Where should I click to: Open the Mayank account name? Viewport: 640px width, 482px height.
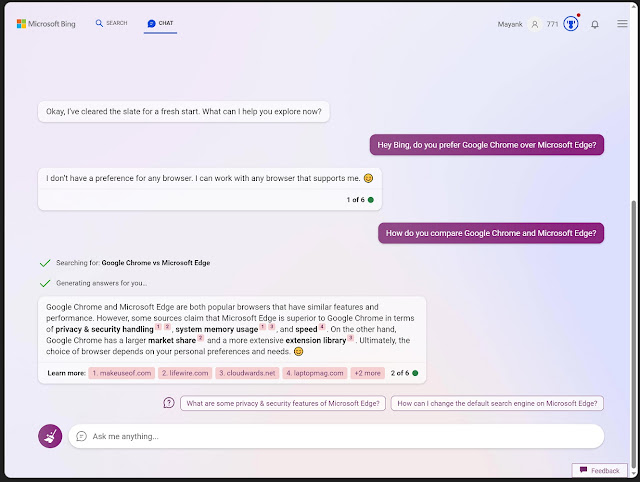510,24
